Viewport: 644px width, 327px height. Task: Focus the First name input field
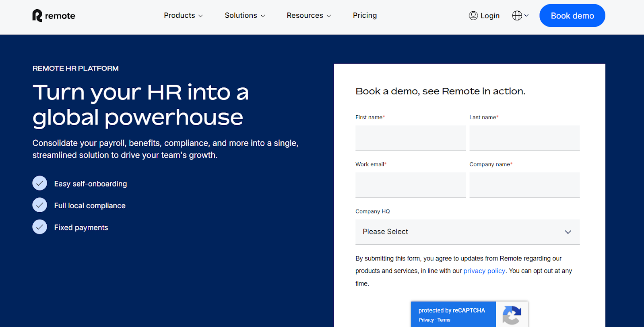(410, 138)
